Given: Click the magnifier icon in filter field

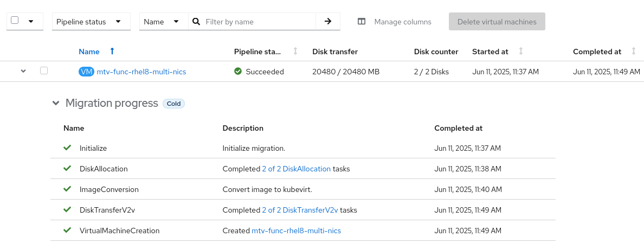Looking at the screenshot, I should click(196, 22).
